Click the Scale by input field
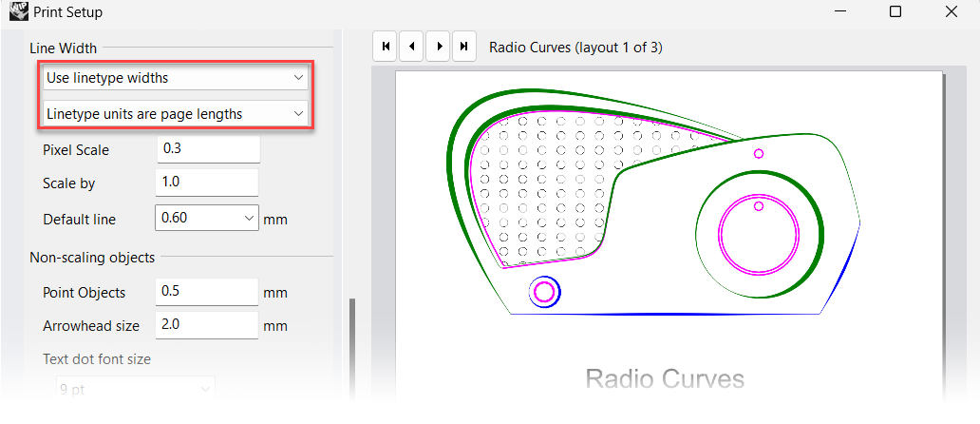Image resolution: width=980 pixels, height=424 pixels. click(x=207, y=183)
